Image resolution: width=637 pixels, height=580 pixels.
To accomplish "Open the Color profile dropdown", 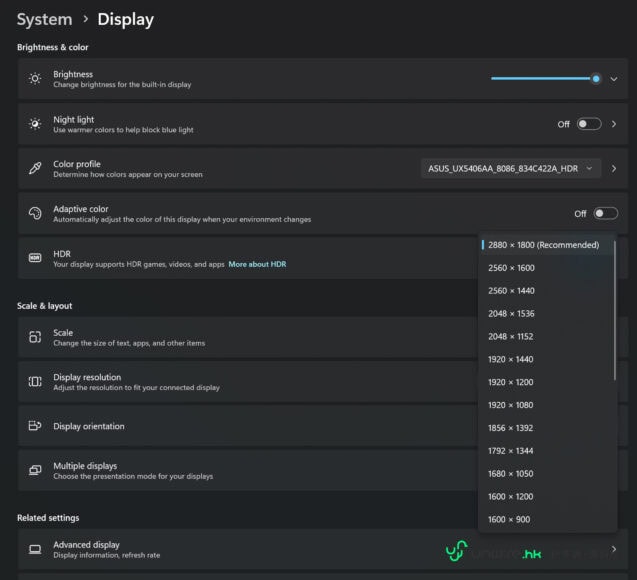I will 511,169.
